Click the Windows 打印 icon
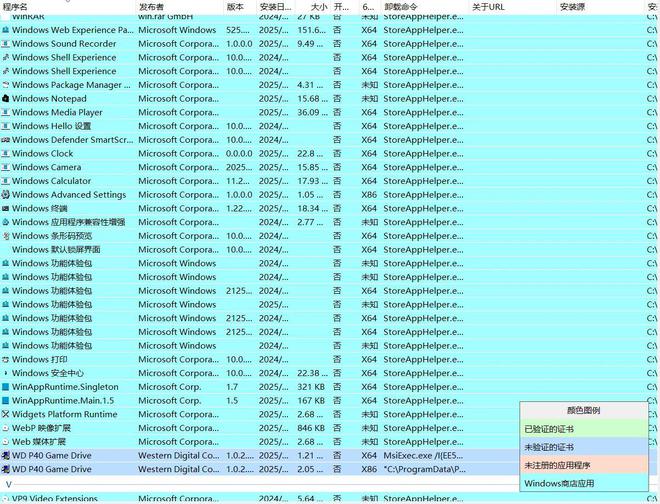 tap(5, 360)
